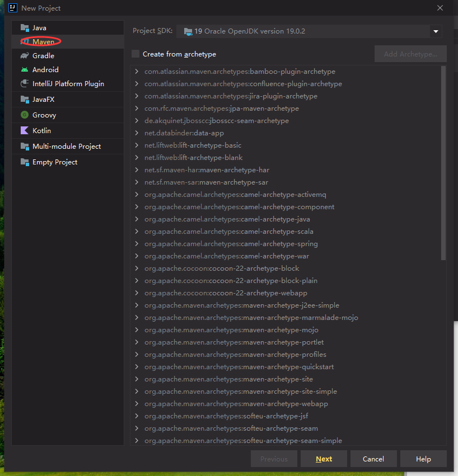Expand jira-plugin-archetype chevron
This screenshot has height=476, width=458.
[x=137, y=96]
